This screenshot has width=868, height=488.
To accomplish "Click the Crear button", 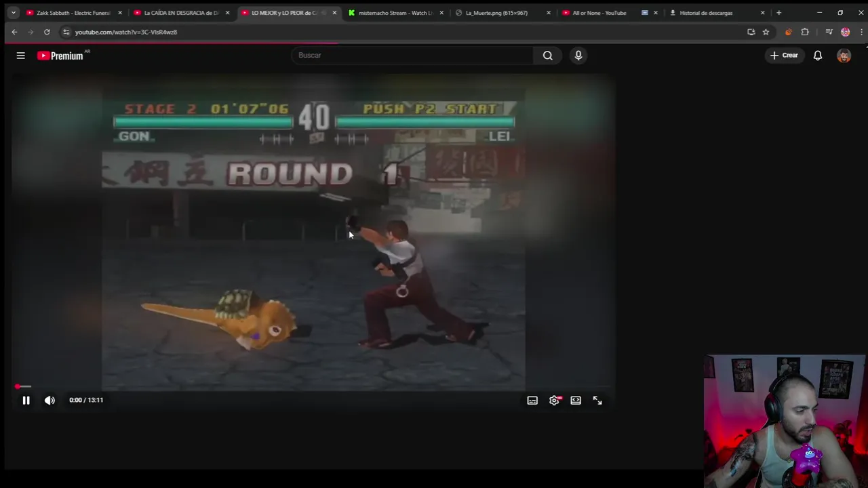I will click(x=784, y=56).
